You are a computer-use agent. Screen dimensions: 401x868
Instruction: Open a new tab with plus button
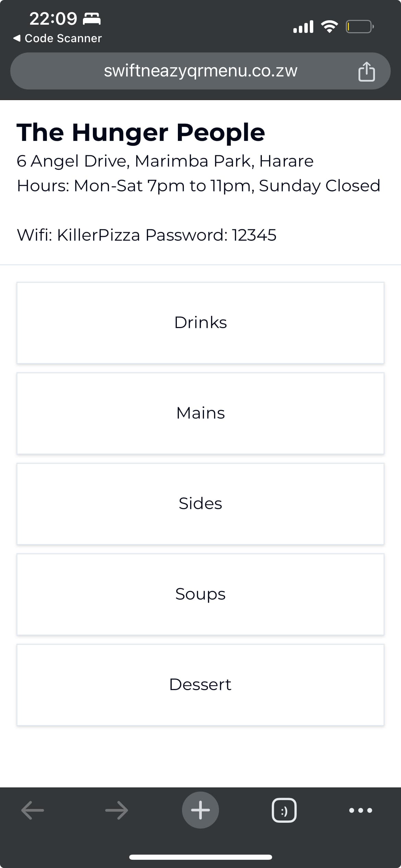(200, 810)
